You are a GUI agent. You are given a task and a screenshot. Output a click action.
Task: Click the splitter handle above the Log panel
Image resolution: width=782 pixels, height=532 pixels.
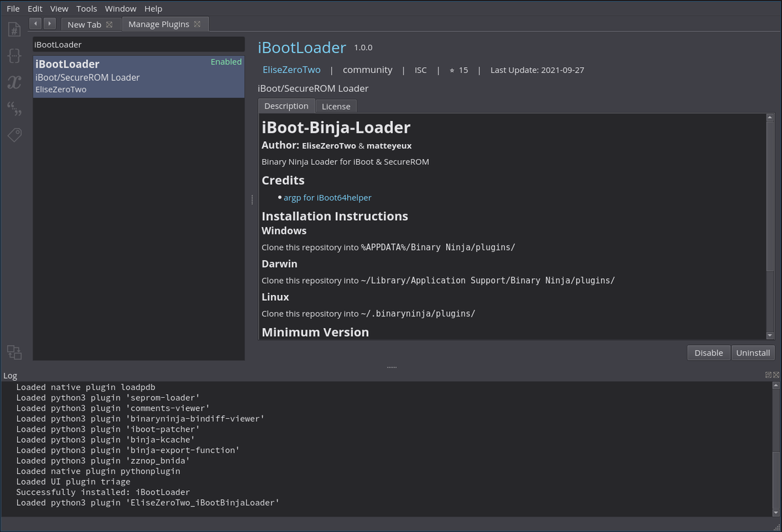pos(391,367)
